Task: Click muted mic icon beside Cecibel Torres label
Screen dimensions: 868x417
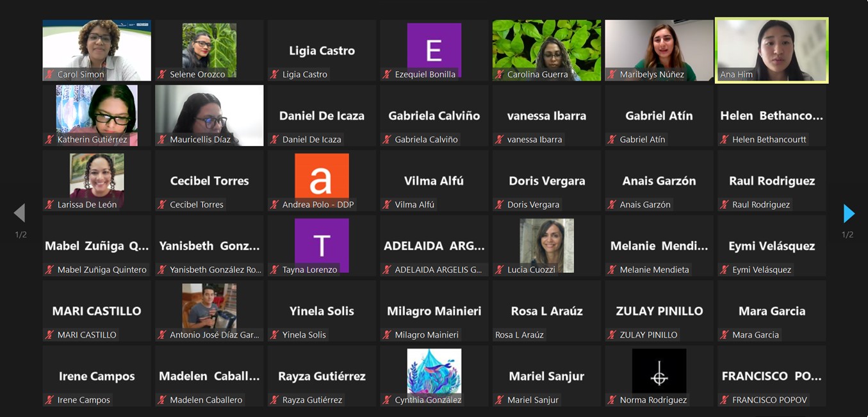Action: [162, 204]
